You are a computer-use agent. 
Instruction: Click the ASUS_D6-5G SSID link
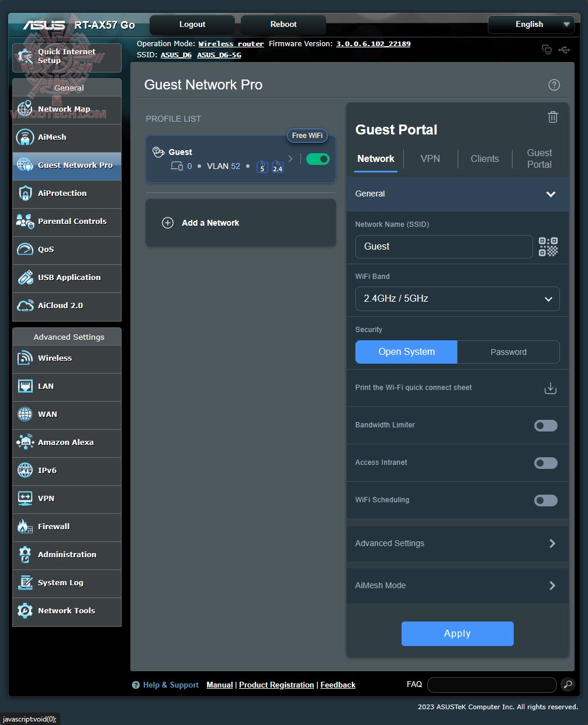pos(219,55)
